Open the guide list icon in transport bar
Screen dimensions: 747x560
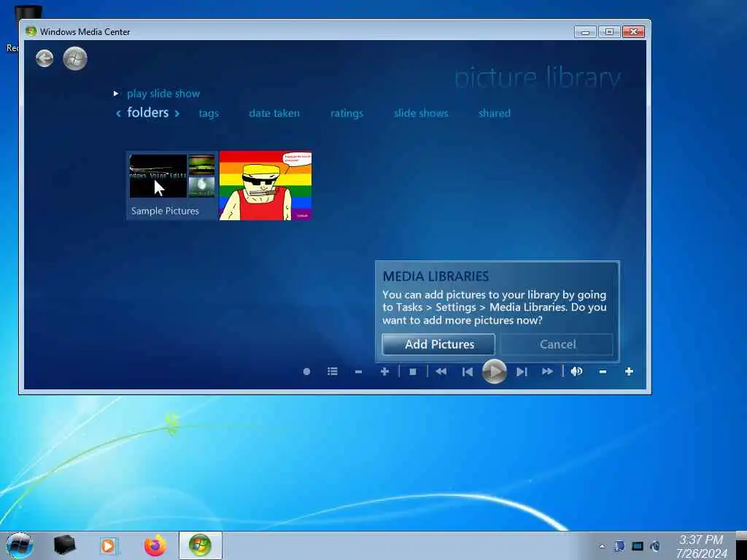[333, 371]
